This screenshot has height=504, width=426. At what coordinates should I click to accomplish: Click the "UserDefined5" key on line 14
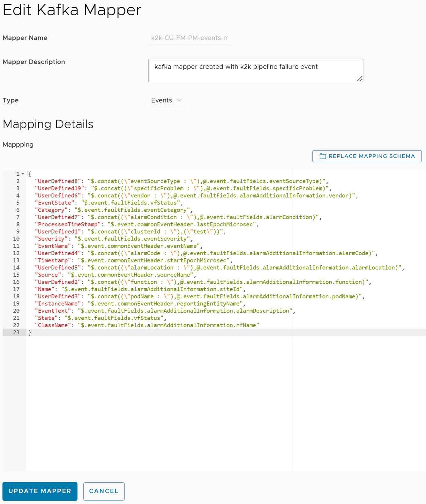tap(58, 268)
